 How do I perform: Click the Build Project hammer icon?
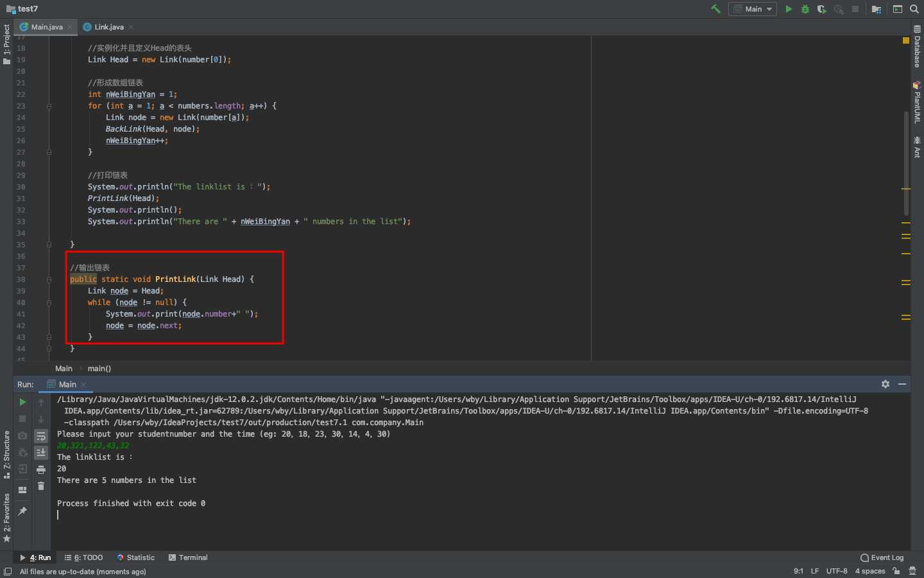[715, 9]
